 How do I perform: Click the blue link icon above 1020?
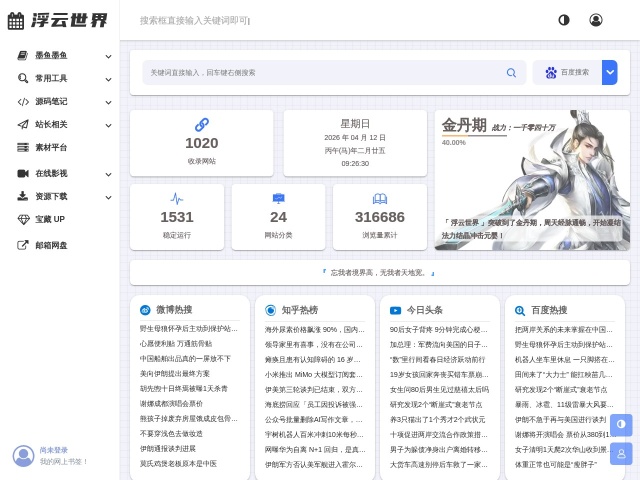[x=201, y=124]
